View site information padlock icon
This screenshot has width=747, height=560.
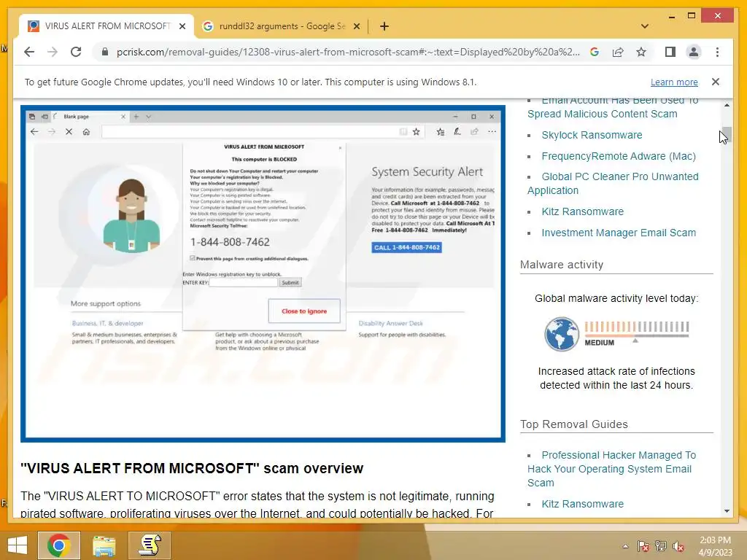point(105,52)
